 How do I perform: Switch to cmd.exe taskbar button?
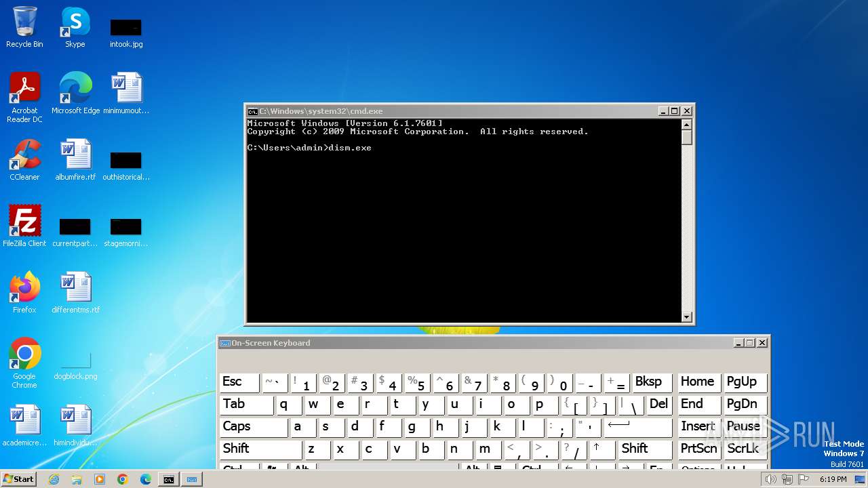click(169, 479)
